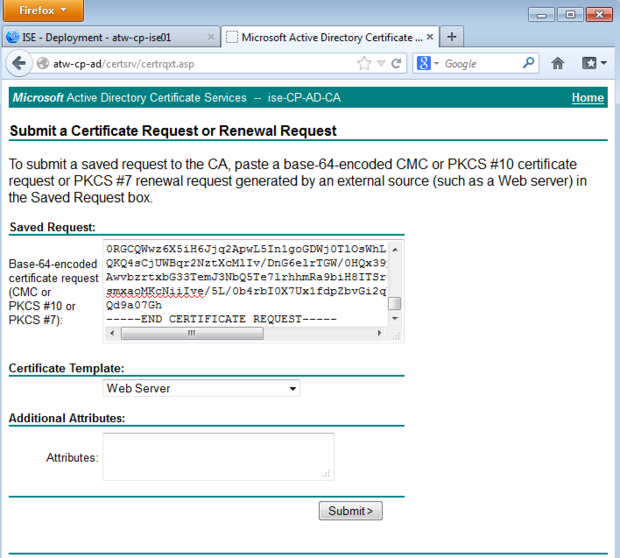Submit the certificate request
Screen dimensions: 620x558
click(351, 511)
